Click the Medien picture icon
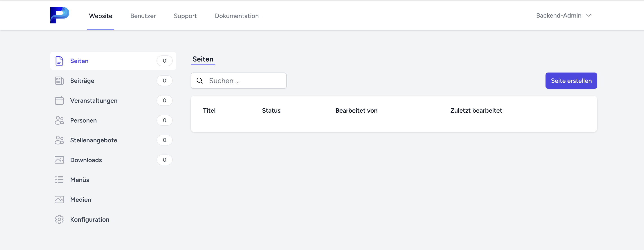The image size is (644, 250). [59, 199]
